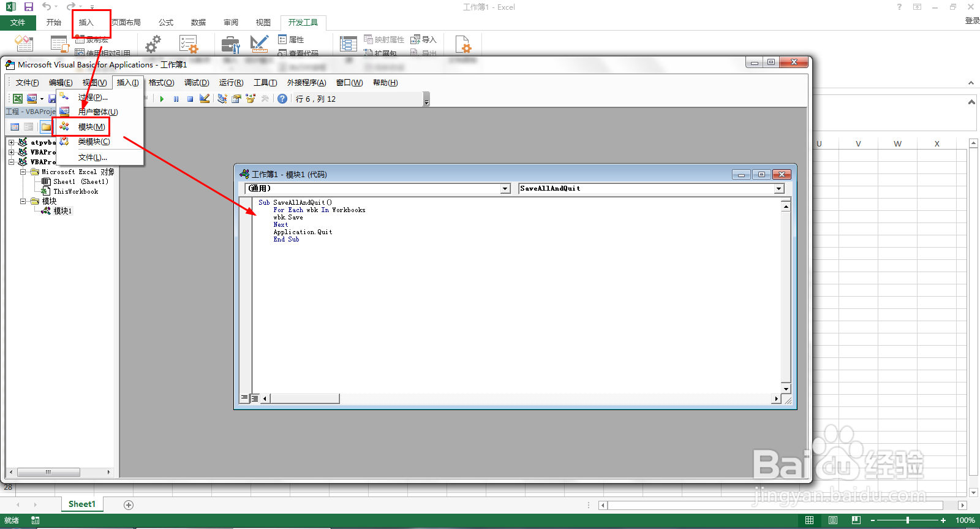Open the Add-ins gear icon in Excel ribbon
This screenshot has width=980, height=529.
(153, 44)
